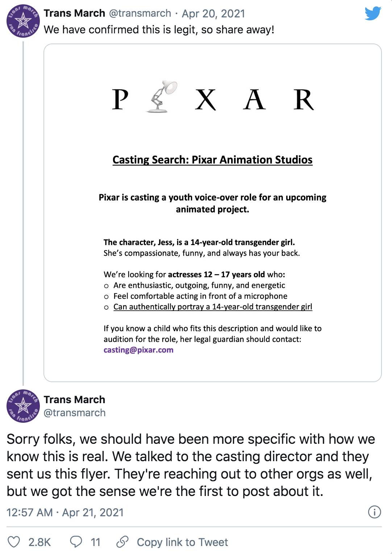Open the Pixar casting flyer image
This screenshot has height=554, width=392.
(213, 213)
